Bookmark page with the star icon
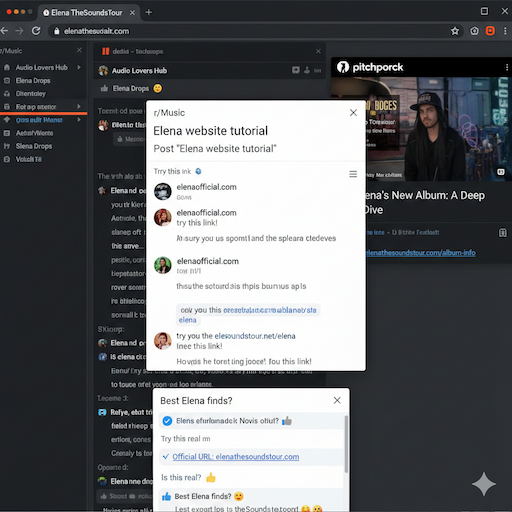 455,31
